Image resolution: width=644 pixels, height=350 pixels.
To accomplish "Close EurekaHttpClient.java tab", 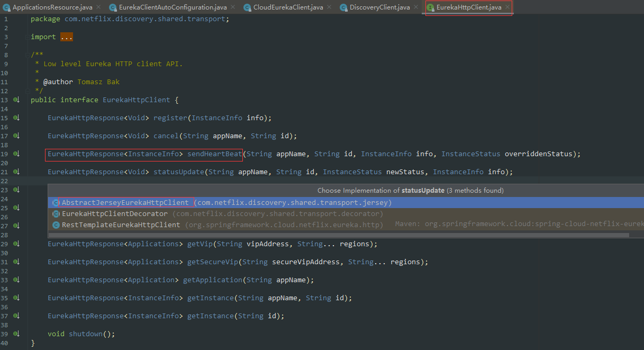I will 507,7.
